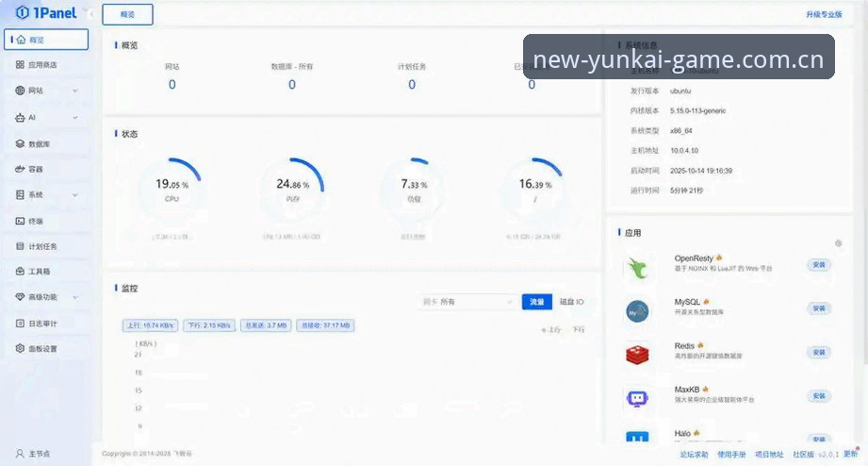Click the x86_64 system type value

680,131
